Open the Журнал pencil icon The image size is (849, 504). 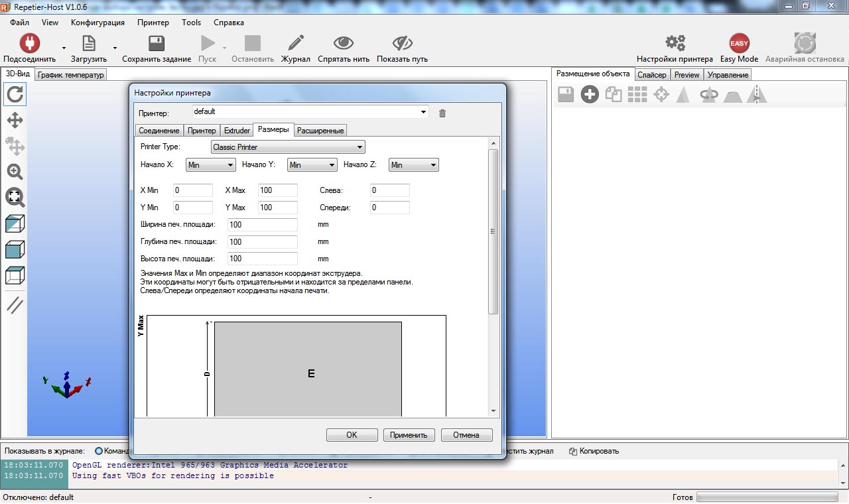coord(296,43)
